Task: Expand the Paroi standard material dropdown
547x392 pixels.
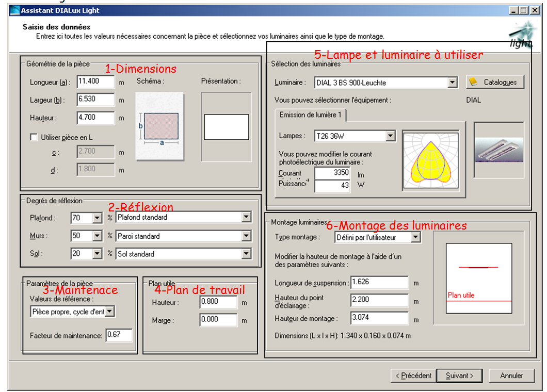Action: pos(246,236)
